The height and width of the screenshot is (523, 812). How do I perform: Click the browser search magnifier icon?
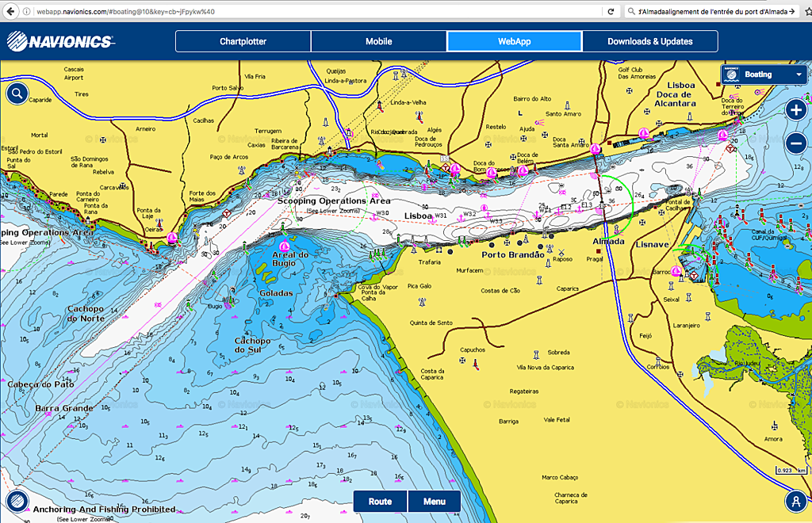(631, 11)
